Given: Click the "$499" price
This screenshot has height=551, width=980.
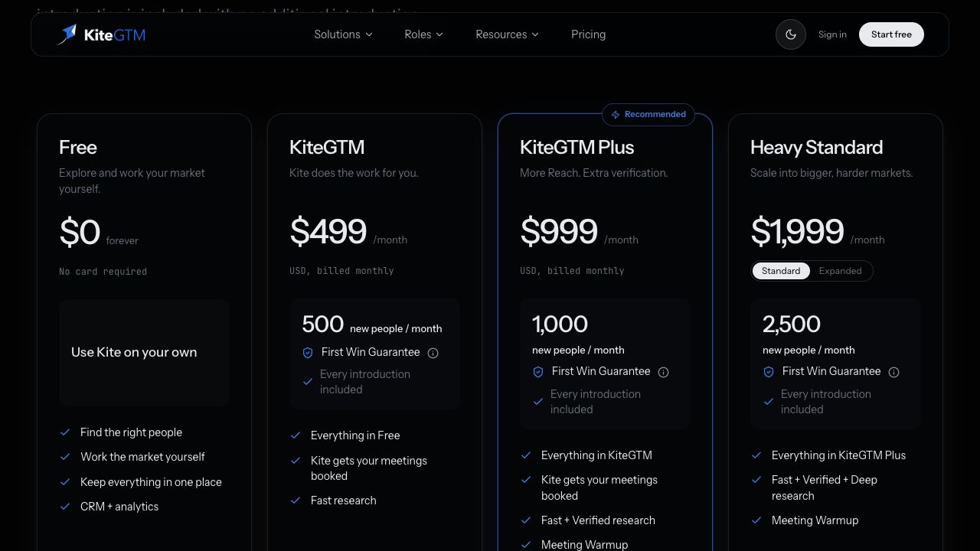Looking at the screenshot, I should point(328,231).
